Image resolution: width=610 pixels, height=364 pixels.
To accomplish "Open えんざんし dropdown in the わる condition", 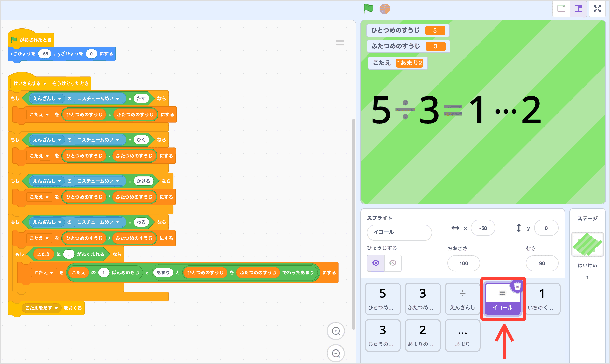I will point(47,222).
